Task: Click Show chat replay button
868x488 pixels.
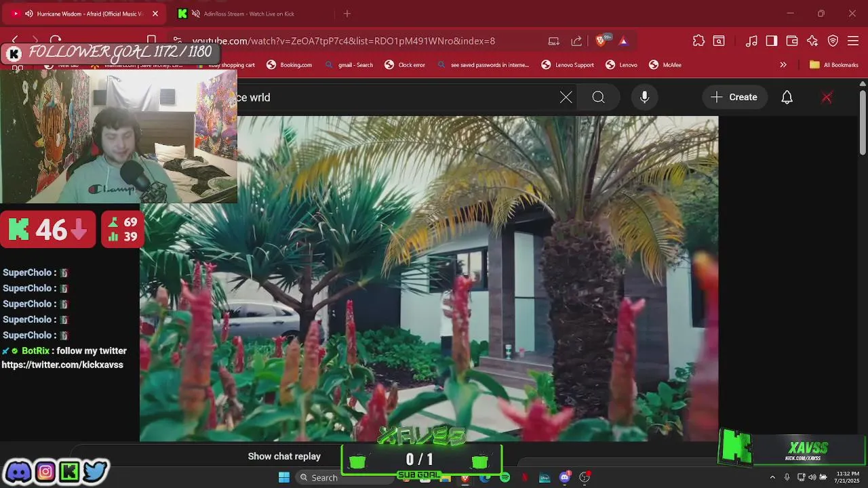Action: (x=284, y=456)
